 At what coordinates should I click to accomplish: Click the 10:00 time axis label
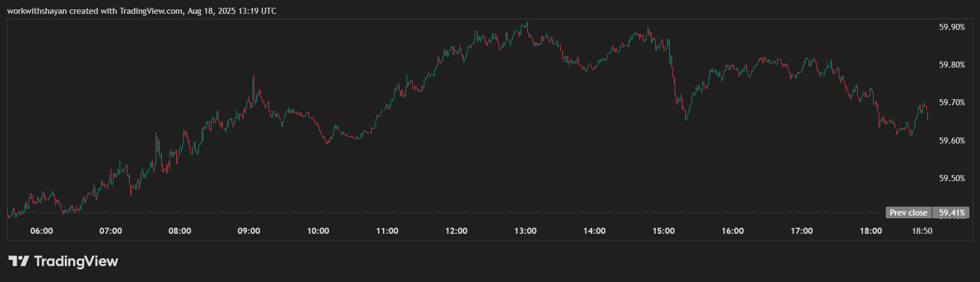coord(318,231)
